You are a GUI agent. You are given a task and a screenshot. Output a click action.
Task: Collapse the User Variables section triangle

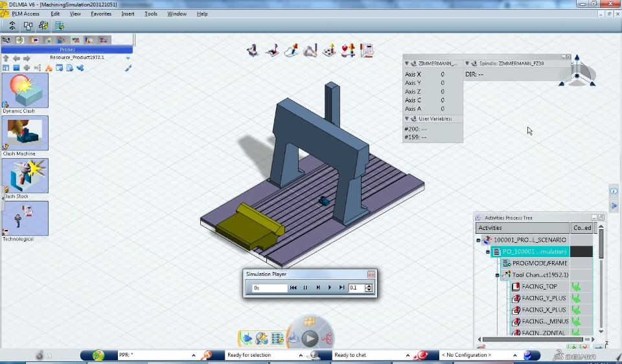coord(407,119)
